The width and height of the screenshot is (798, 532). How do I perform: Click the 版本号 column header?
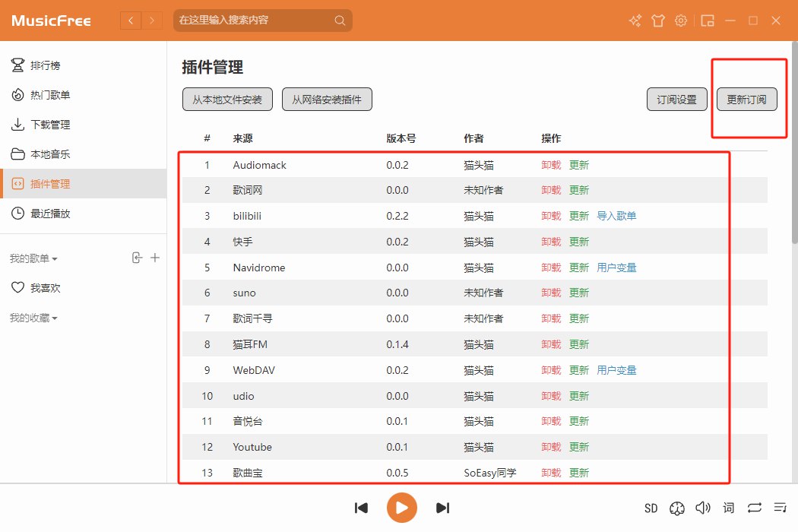401,138
